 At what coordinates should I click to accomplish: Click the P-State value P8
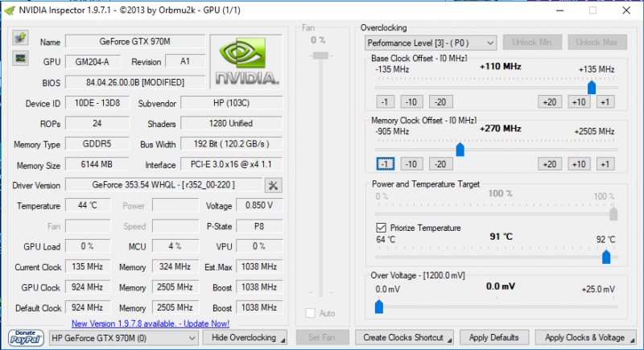coord(259,226)
